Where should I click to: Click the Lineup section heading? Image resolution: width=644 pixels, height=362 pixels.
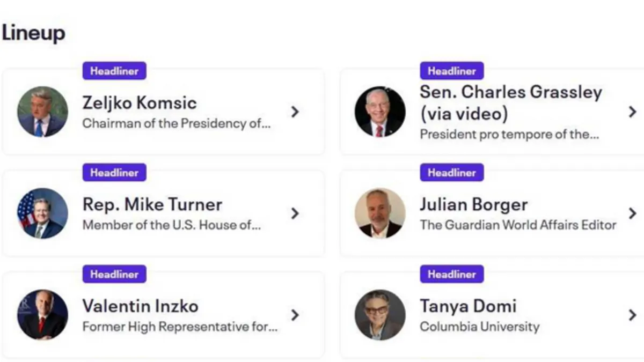(33, 33)
